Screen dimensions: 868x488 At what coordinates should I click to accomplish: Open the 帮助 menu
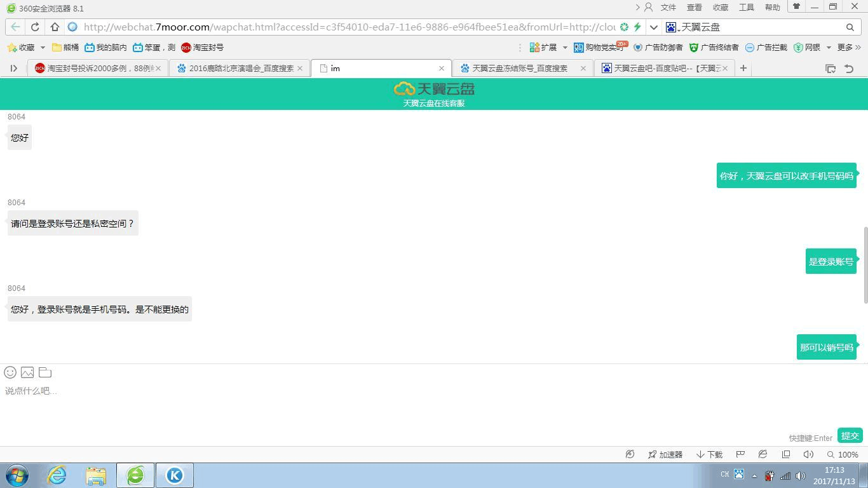tap(772, 8)
